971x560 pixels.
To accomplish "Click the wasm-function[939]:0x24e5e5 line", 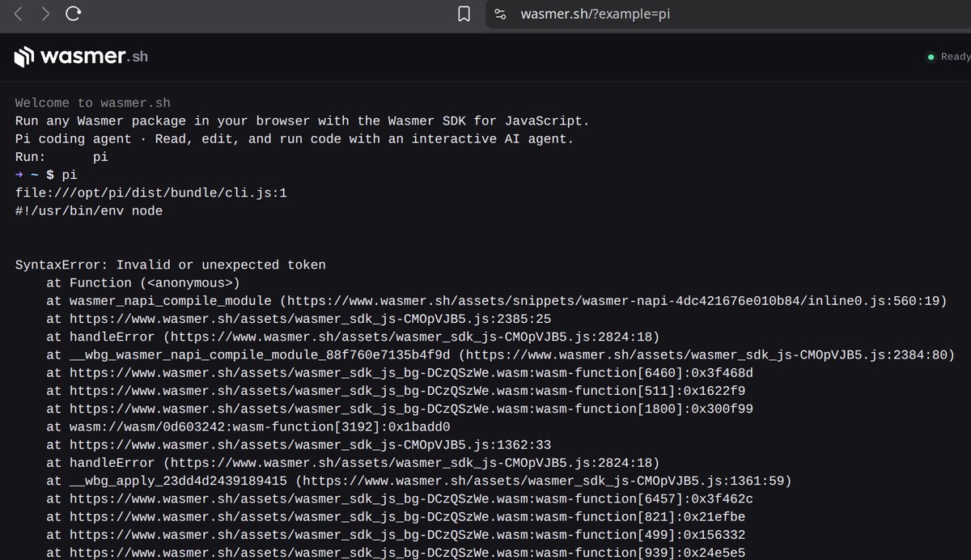I will (x=396, y=552).
